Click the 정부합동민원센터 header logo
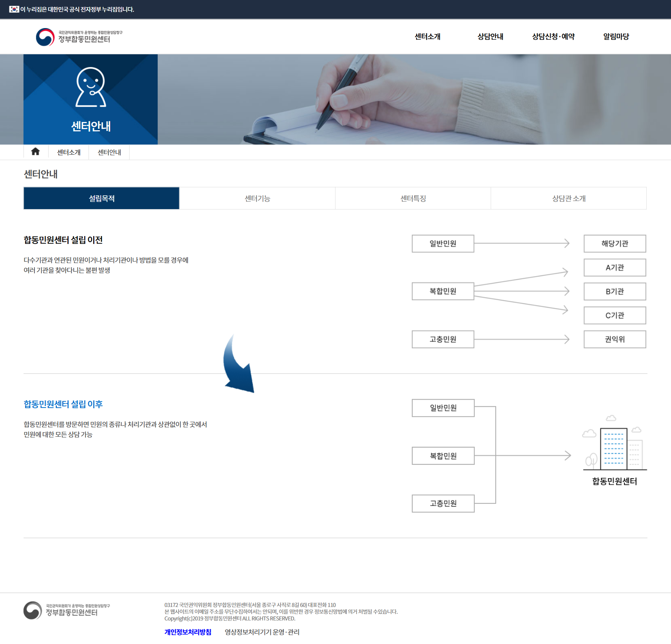Image resolution: width=671 pixels, height=644 pixels. (79, 37)
